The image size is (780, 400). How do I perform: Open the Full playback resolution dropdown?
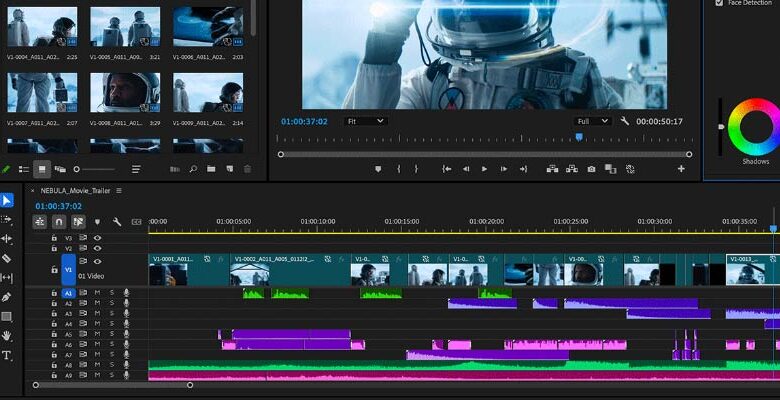[592, 121]
